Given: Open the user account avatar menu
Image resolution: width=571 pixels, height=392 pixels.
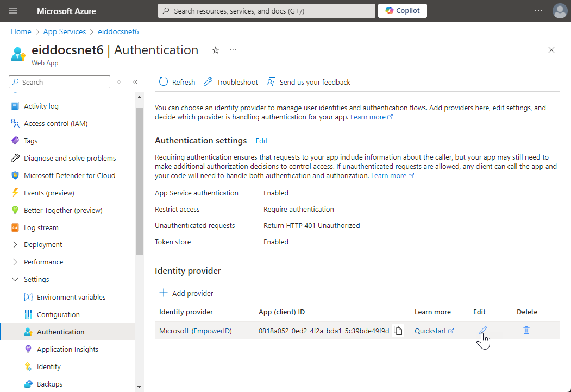Looking at the screenshot, I should pos(559,11).
